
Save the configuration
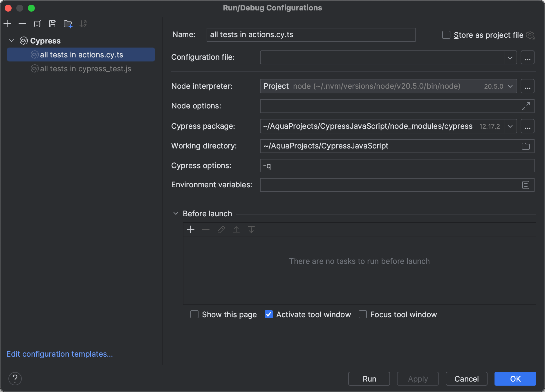[x=53, y=23]
